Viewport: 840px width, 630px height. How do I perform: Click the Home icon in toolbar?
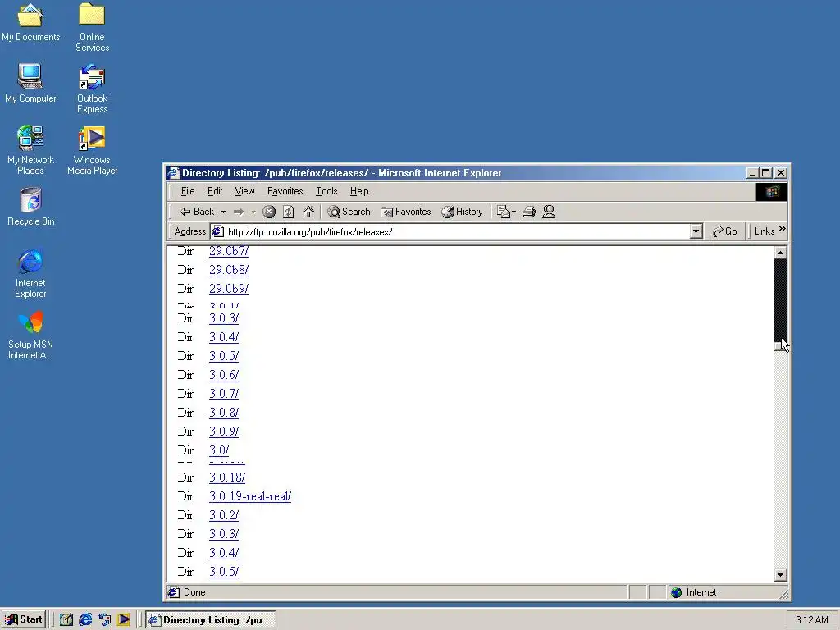point(308,212)
